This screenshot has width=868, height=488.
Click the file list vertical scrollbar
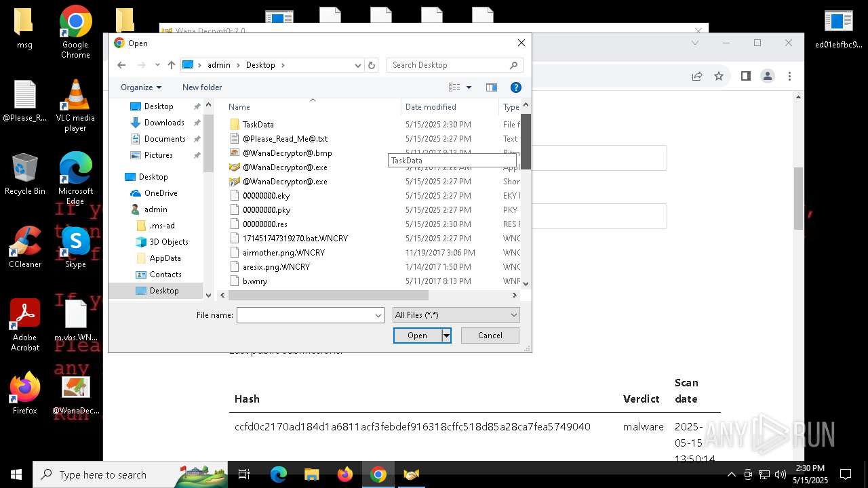(526, 141)
